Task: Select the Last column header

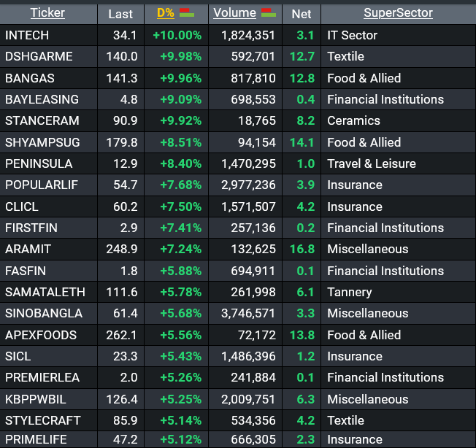Action: (120, 14)
